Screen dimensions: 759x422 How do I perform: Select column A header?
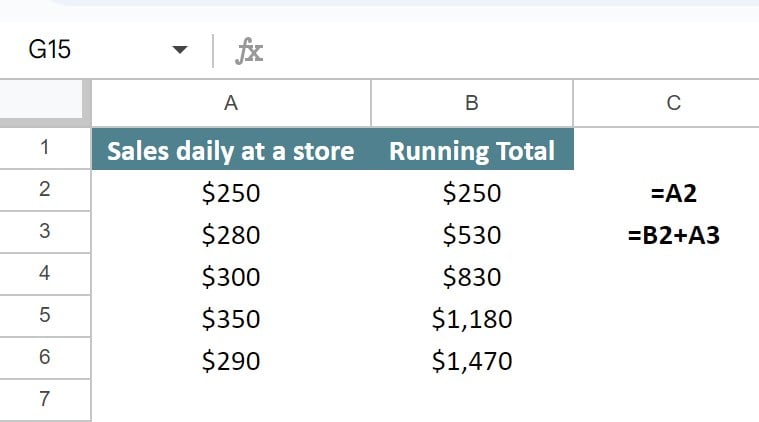[x=231, y=103]
